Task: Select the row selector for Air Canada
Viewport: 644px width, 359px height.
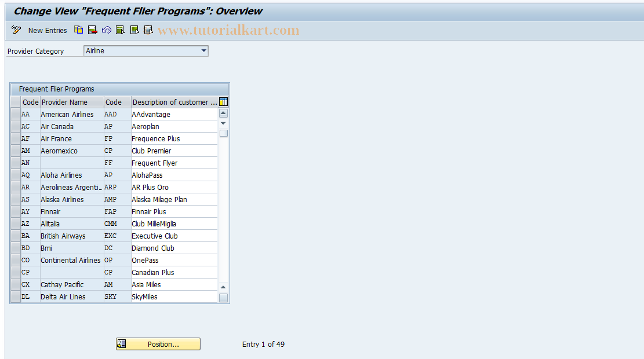Action: pyautogui.click(x=16, y=126)
